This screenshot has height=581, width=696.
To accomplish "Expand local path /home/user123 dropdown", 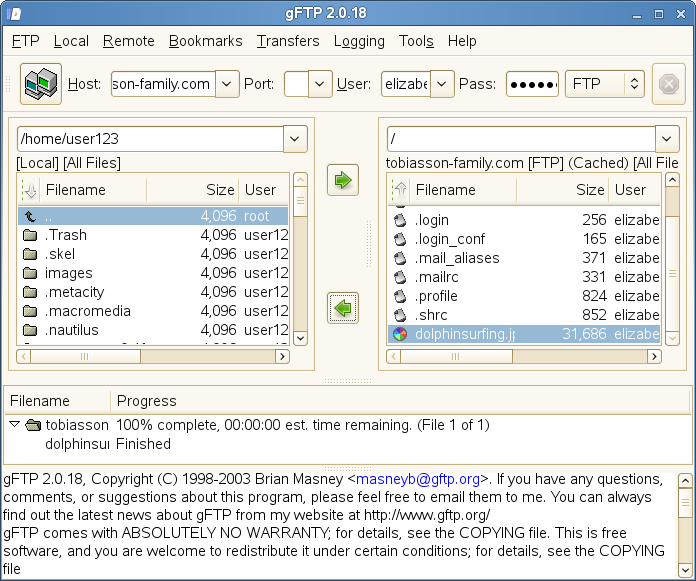I will [x=295, y=139].
